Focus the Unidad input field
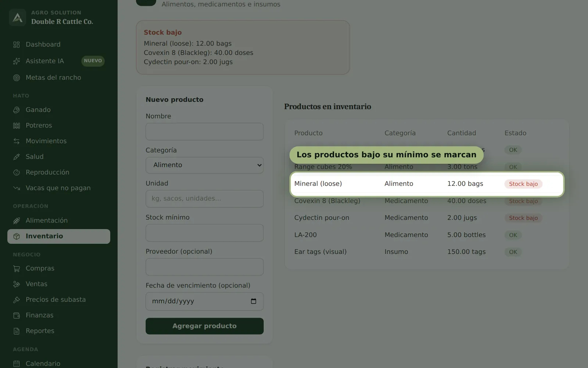The image size is (588, 368). click(x=204, y=199)
